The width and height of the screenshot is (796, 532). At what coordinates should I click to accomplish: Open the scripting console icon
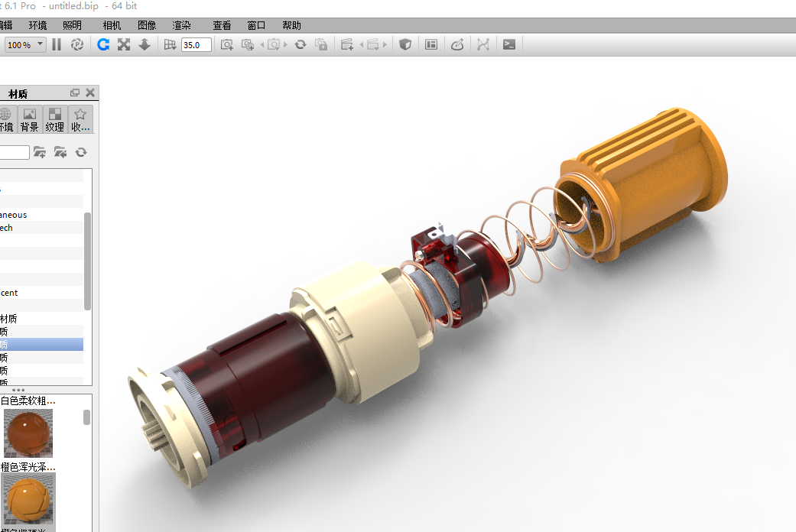(x=509, y=44)
